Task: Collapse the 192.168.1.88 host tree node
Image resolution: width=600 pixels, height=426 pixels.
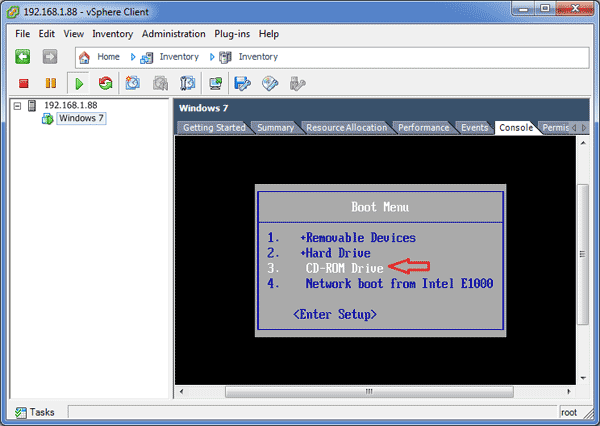Action: click(x=16, y=105)
